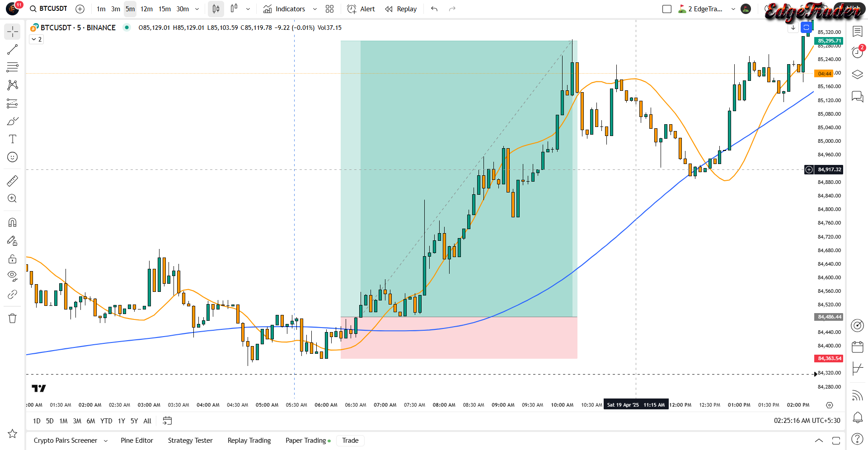Switch to the Strategy Tester tab
The height and width of the screenshot is (450, 868).
point(190,441)
